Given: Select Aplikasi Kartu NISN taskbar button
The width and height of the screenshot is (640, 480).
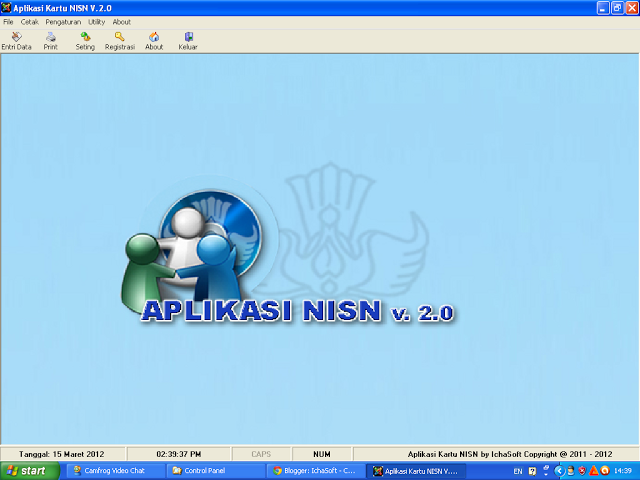Looking at the screenshot, I should coord(416,471).
